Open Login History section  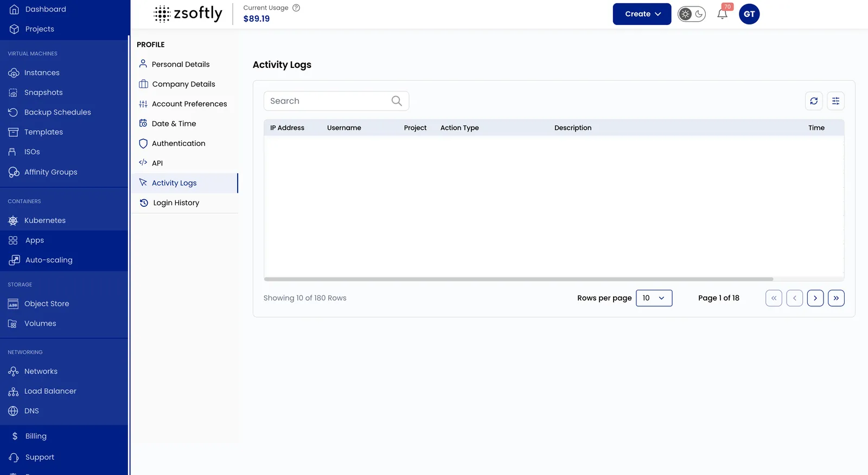point(184,203)
